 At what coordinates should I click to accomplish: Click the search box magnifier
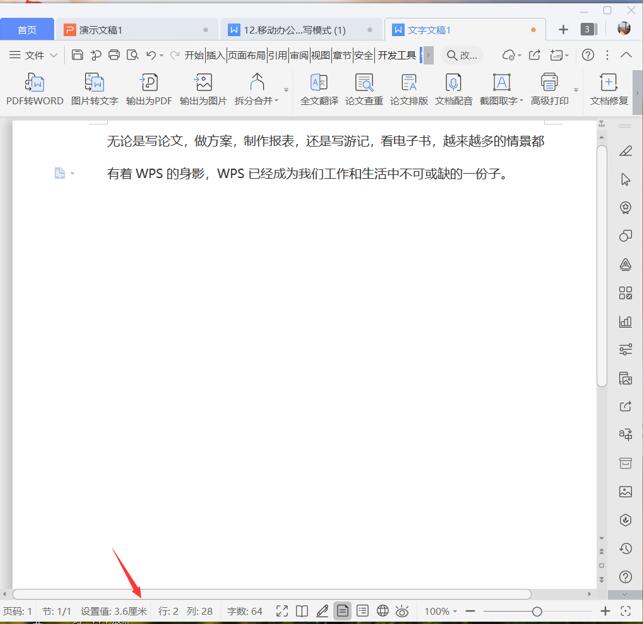pyautogui.click(x=451, y=55)
